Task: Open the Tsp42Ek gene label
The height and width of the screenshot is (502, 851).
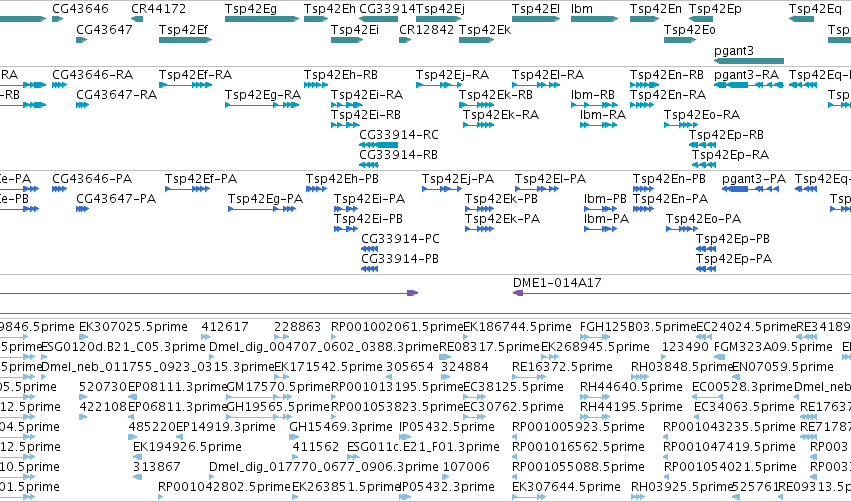Action: 485,30
